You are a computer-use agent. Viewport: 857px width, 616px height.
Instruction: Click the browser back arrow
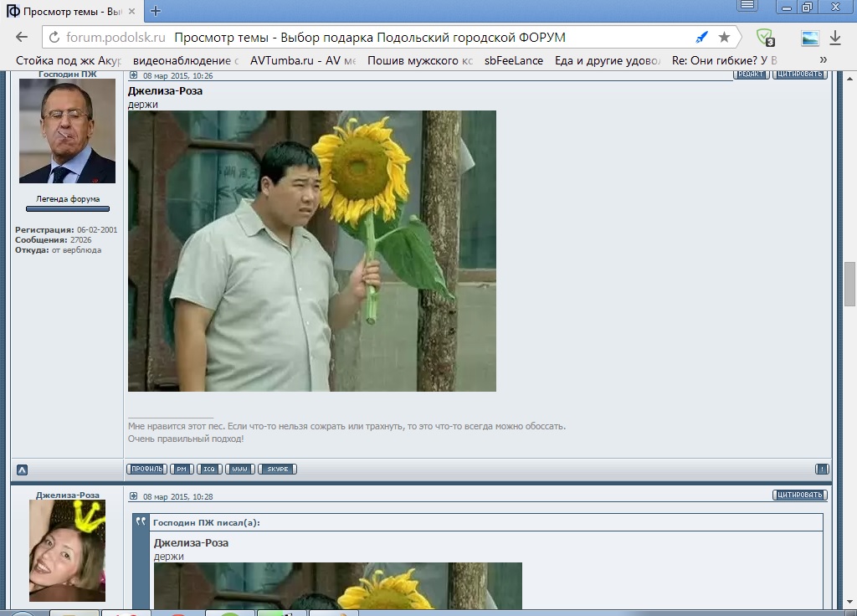click(22, 38)
